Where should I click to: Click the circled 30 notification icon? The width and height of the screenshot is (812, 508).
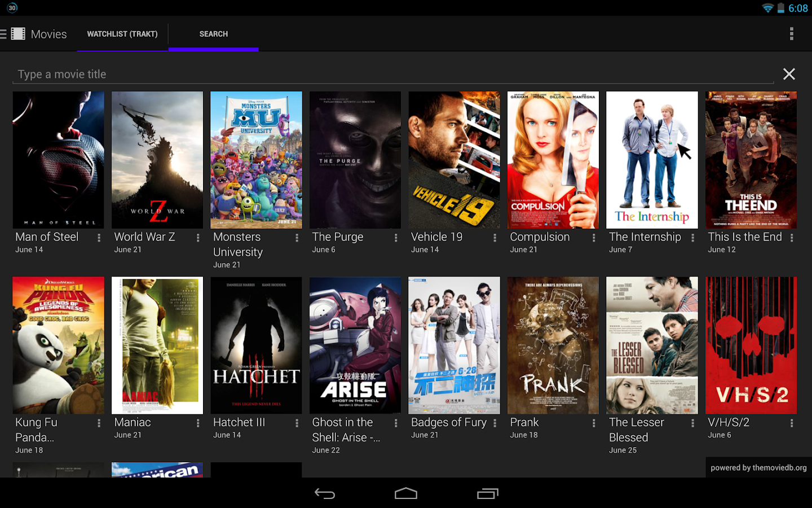coord(12,8)
